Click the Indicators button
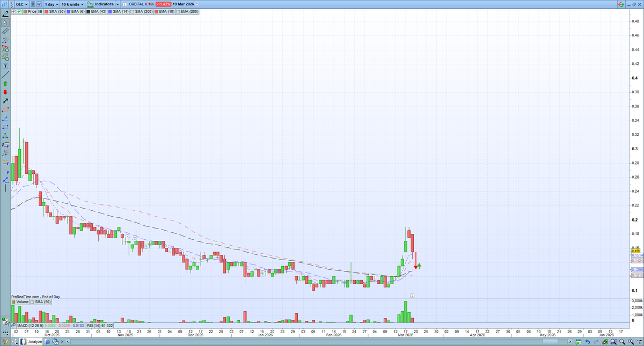Screen dimensions: 644x346 pos(100,4)
